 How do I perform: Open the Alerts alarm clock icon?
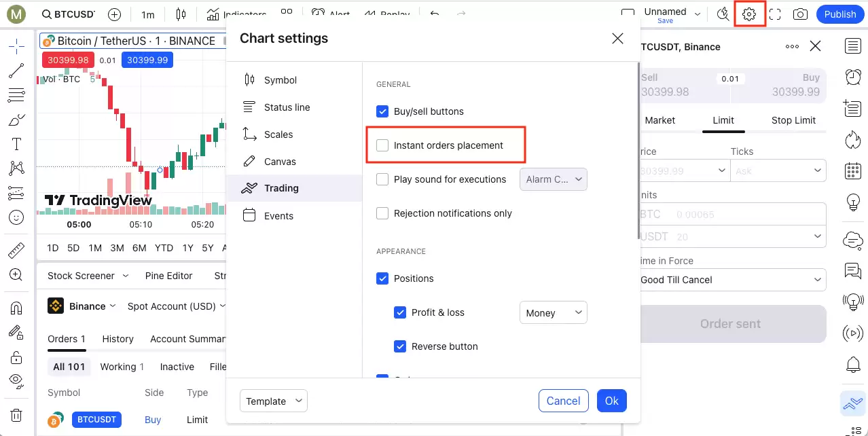853,77
